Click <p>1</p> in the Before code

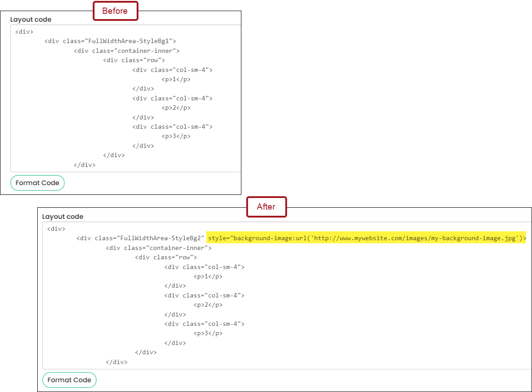176,79
